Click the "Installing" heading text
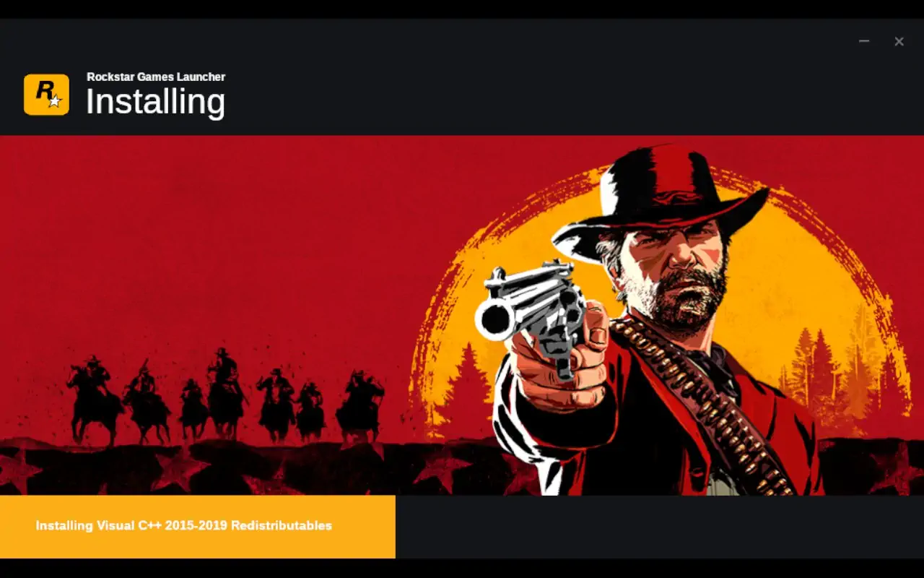924x578 pixels. click(x=155, y=102)
